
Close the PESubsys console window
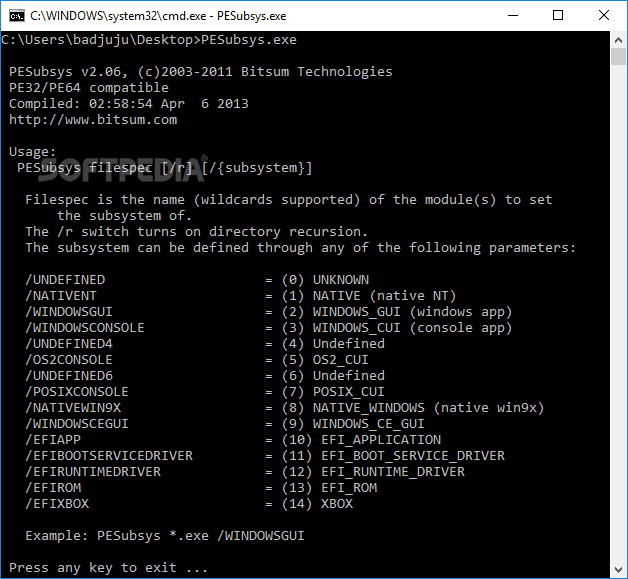coord(604,16)
